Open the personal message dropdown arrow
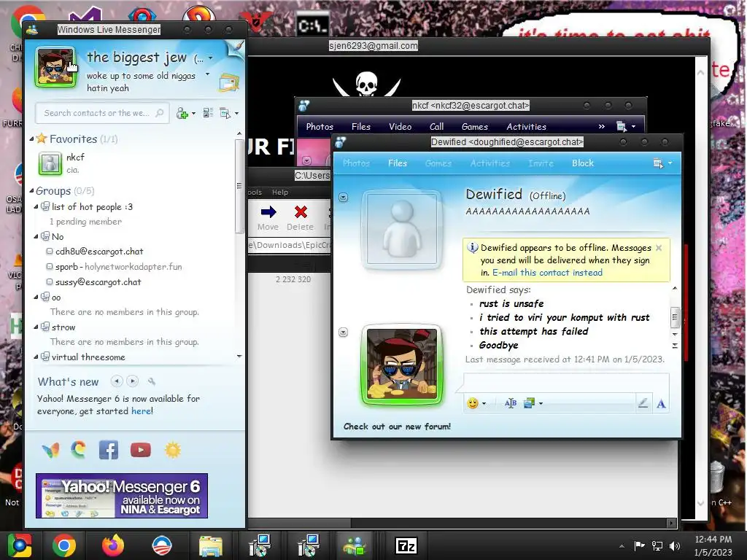747x560 pixels. point(207,74)
